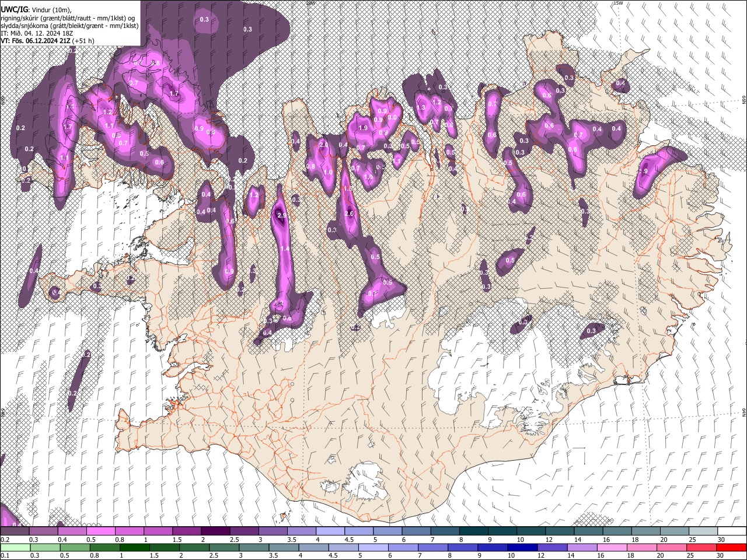Click the 1.4 precipitation value on the map
Screen dimensions: 747x560
coord(285,249)
